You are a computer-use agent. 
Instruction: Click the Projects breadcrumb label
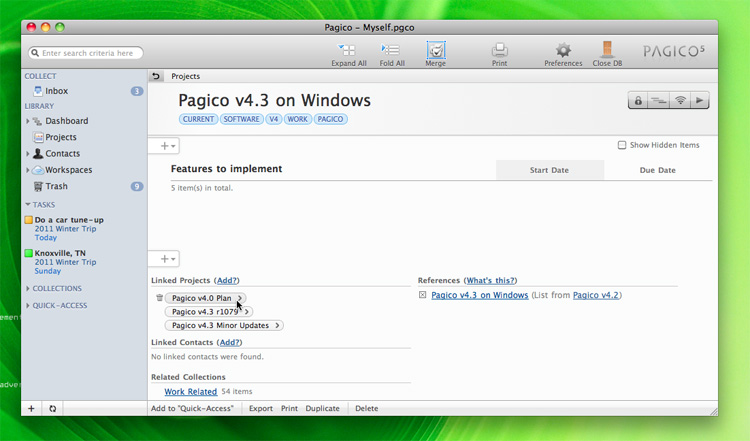(x=186, y=76)
